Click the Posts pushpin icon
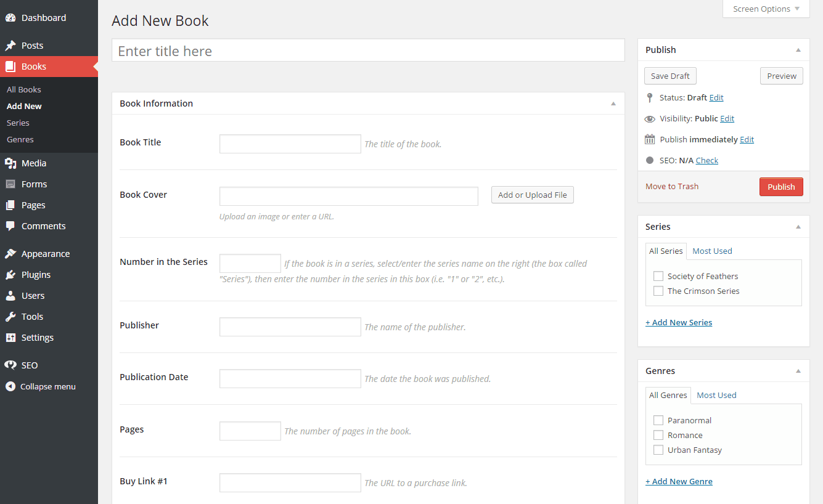 [10, 46]
